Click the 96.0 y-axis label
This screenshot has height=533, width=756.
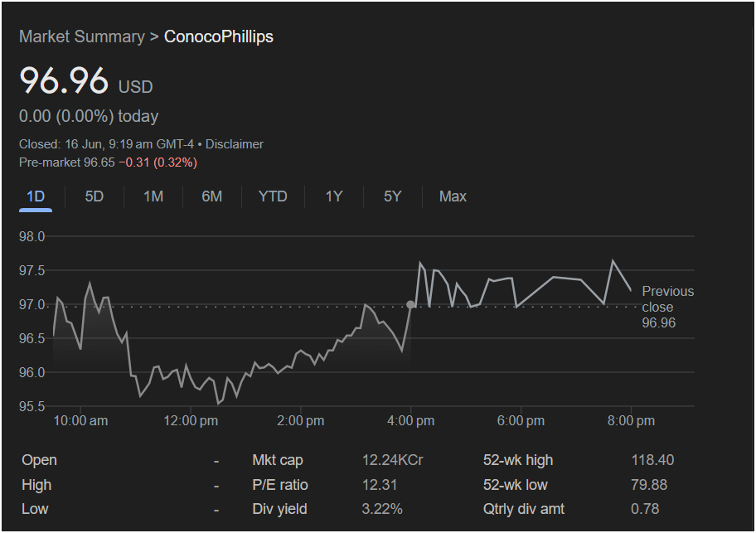coord(31,372)
